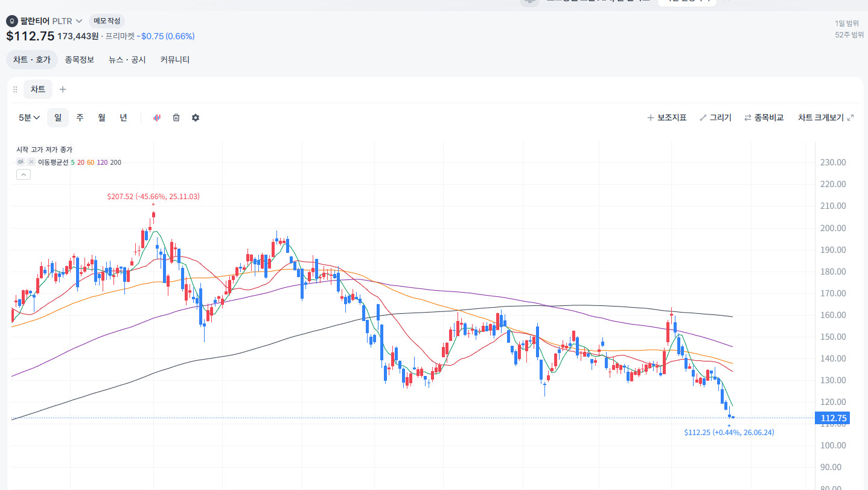Click the 메모 작성 button

pyautogui.click(x=108, y=21)
